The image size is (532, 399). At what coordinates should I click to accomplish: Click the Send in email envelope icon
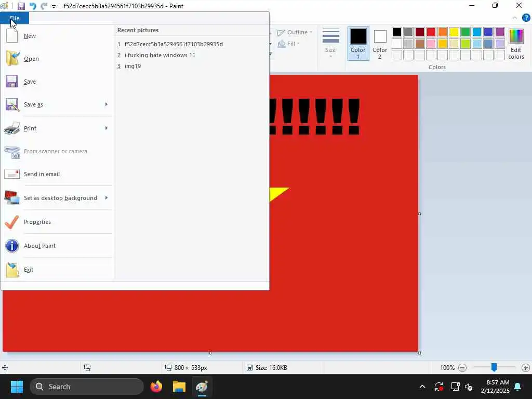tap(12, 174)
